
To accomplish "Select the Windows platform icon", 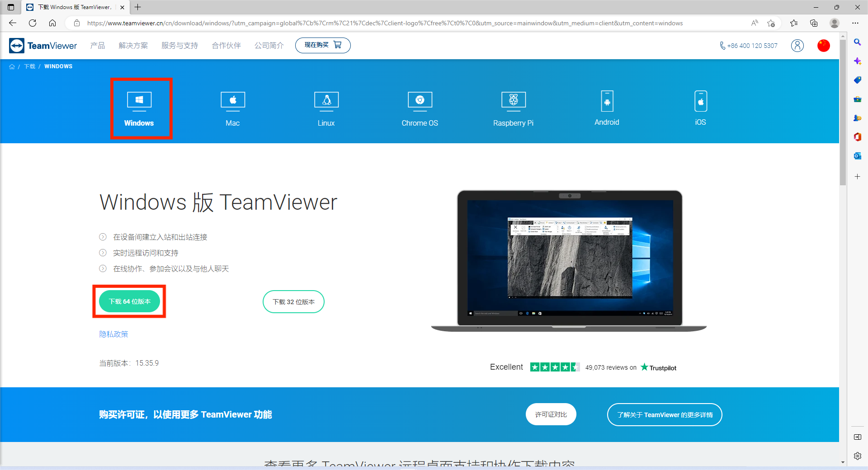I will [139, 102].
